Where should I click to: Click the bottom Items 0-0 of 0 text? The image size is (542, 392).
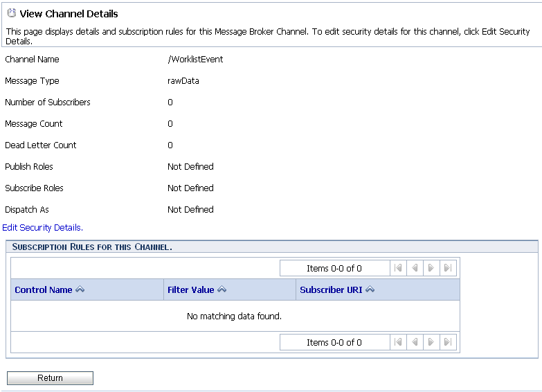pyautogui.click(x=334, y=343)
